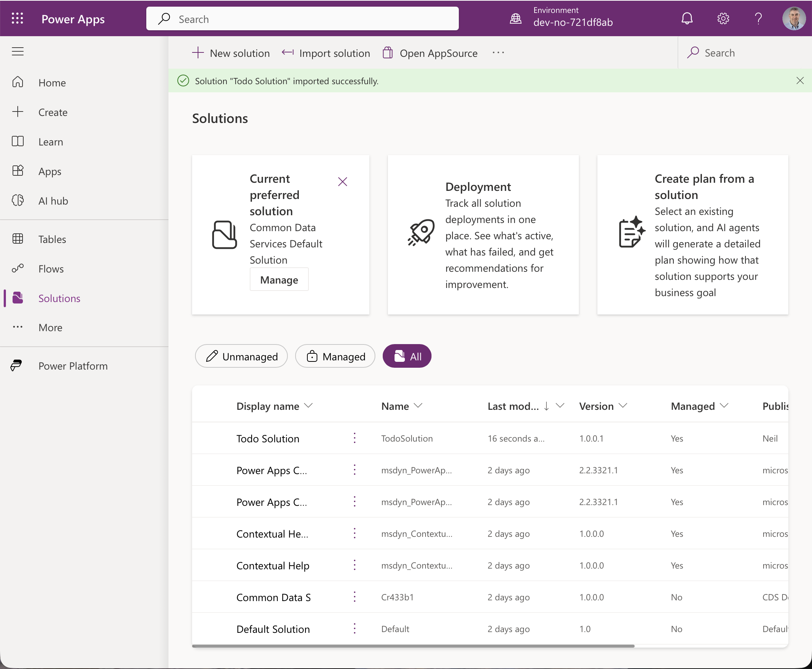
Task: Open the app launcher waffle icon
Action: coord(17,18)
